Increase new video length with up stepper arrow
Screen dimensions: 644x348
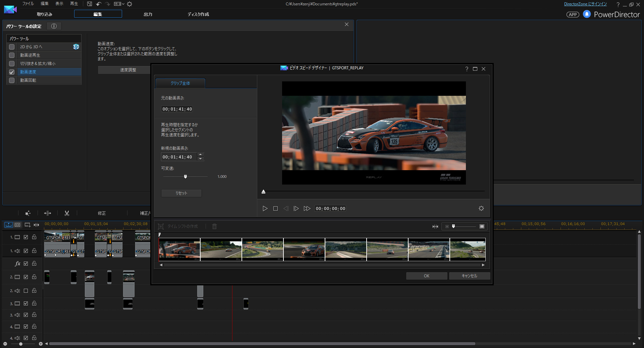pyautogui.click(x=200, y=154)
